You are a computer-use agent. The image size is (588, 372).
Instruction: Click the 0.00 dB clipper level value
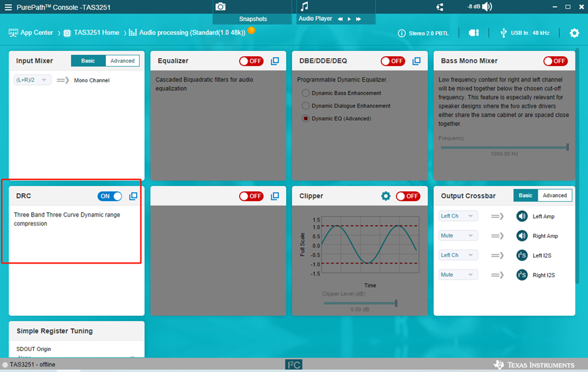(x=359, y=309)
